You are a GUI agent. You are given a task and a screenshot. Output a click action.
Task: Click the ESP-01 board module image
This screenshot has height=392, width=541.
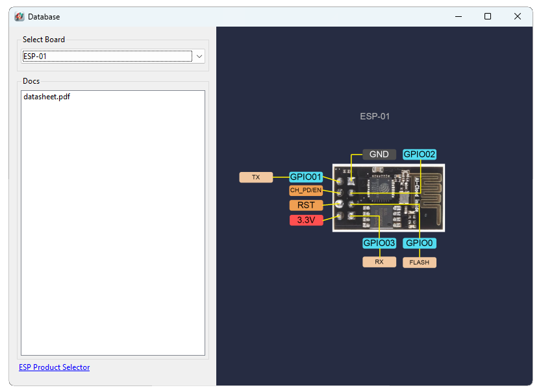388,198
